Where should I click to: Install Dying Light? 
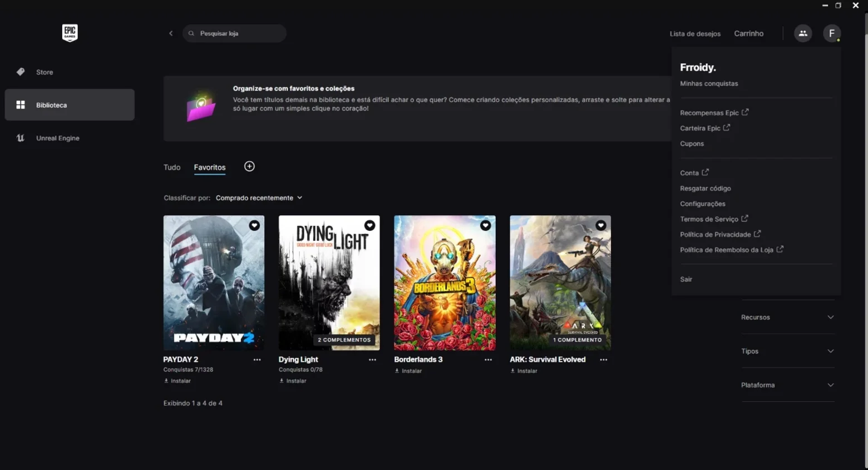coord(293,381)
